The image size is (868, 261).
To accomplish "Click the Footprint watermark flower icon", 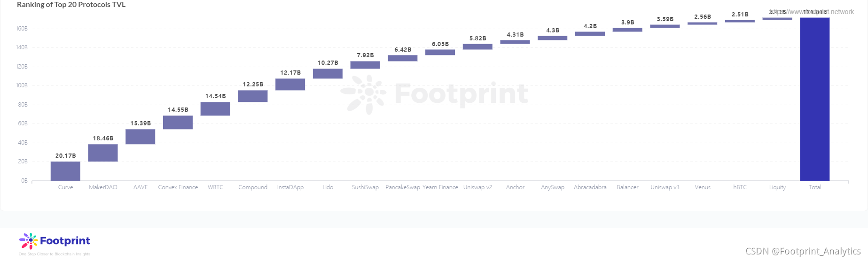I will 363,94.
